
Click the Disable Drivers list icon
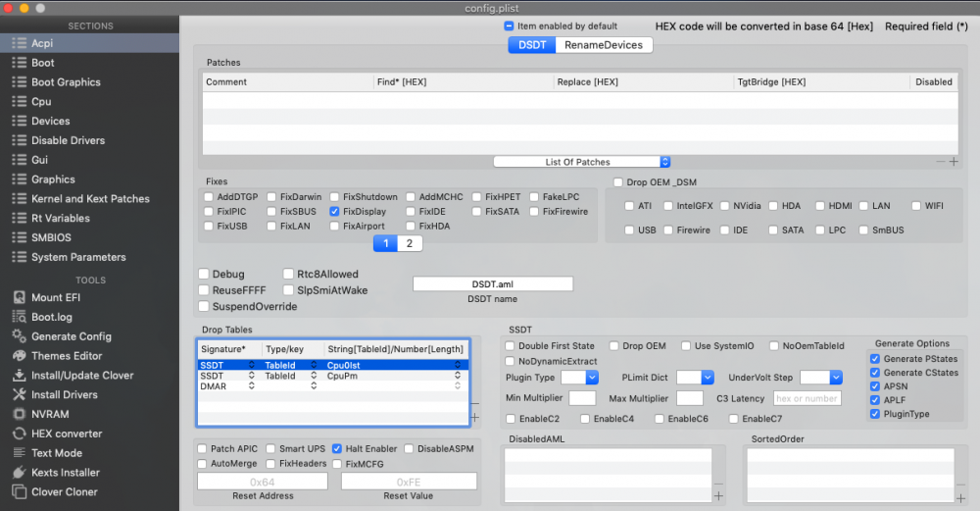[20, 140]
